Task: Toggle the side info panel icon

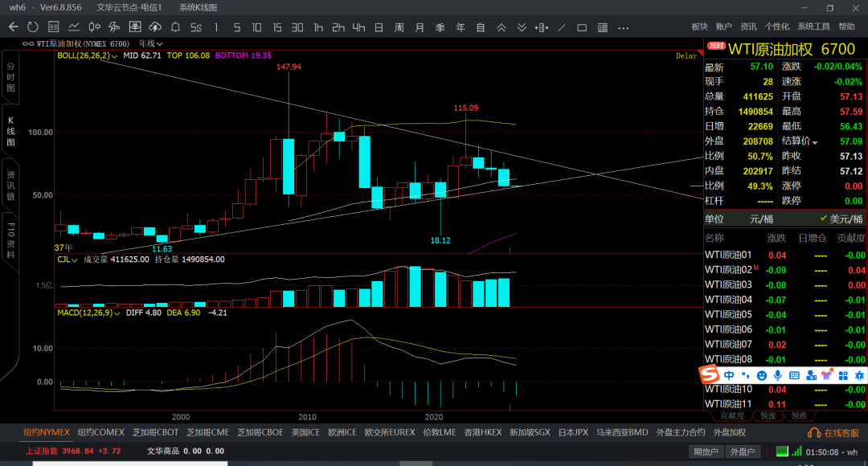Action: [x=602, y=27]
